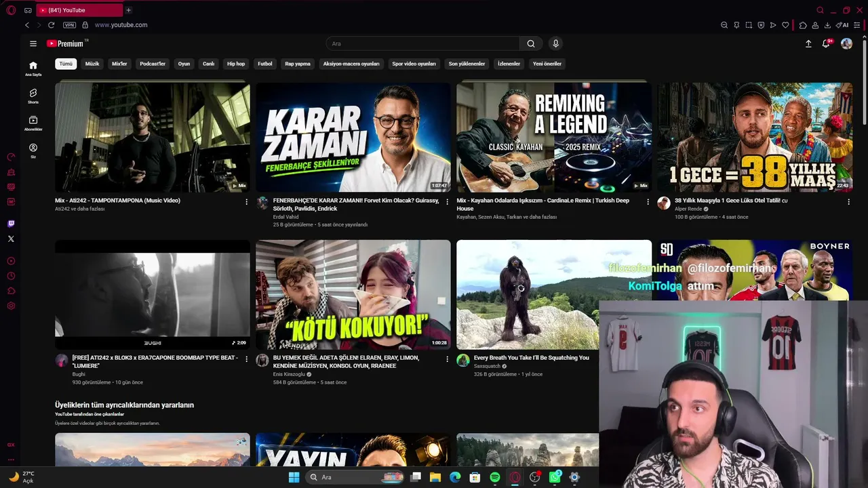Viewport: 868px width, 488px height.
Task: Open Abonelikler in the sidebar
Action: coord(33,123)
